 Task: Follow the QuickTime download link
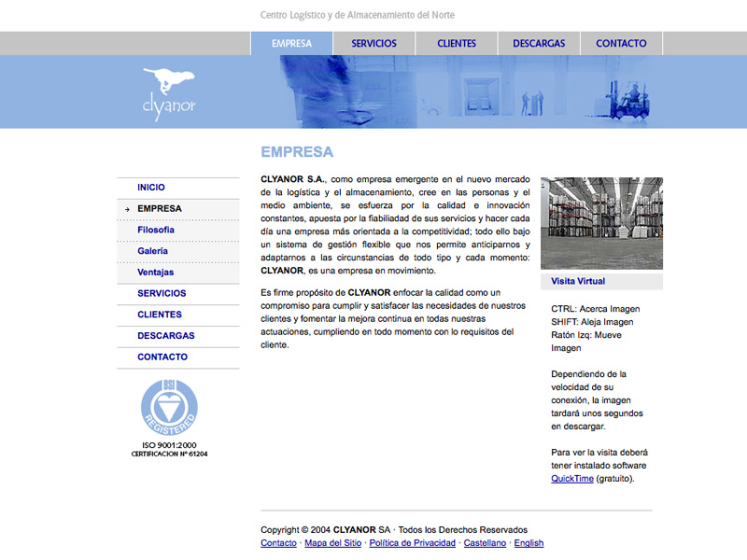pos(572,479)
